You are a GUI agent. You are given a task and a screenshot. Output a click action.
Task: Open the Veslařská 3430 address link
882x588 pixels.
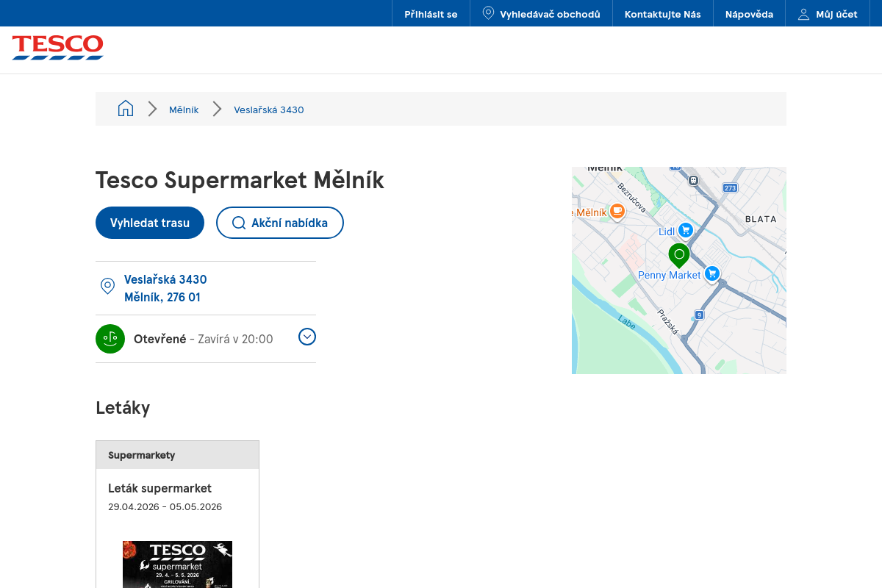[165, 279]
